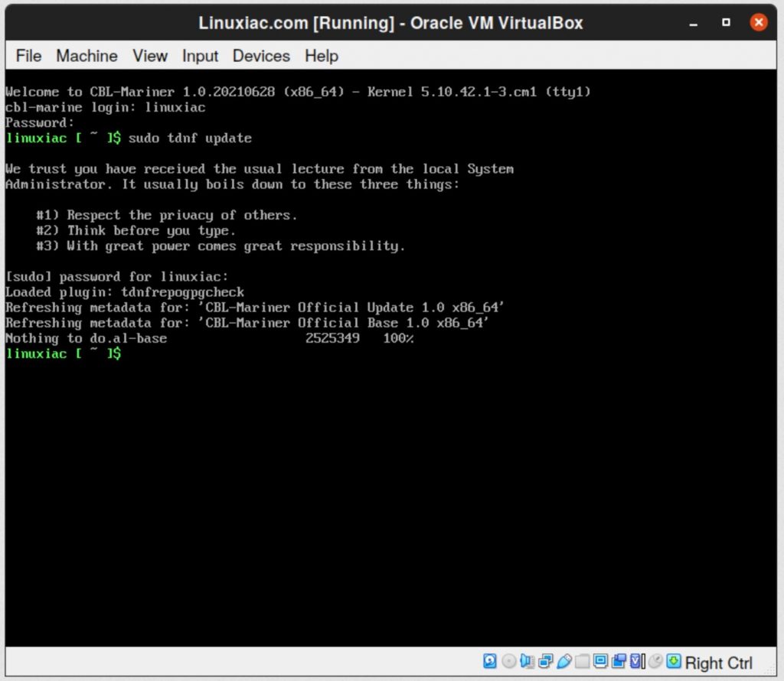Image resolution: width=784 pixels, height=681 pixels.
Task: Click the virtualization features status icon
Action: click(x=635, y=661)
